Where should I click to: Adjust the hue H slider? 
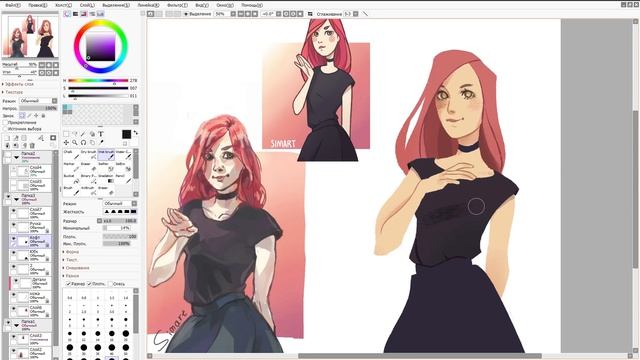tap(98, 81)
